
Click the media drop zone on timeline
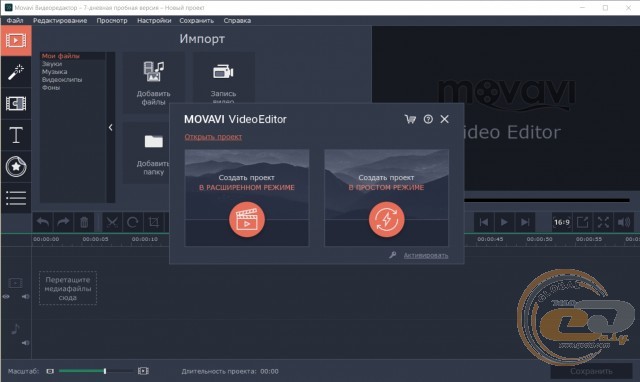pos(68,289)
